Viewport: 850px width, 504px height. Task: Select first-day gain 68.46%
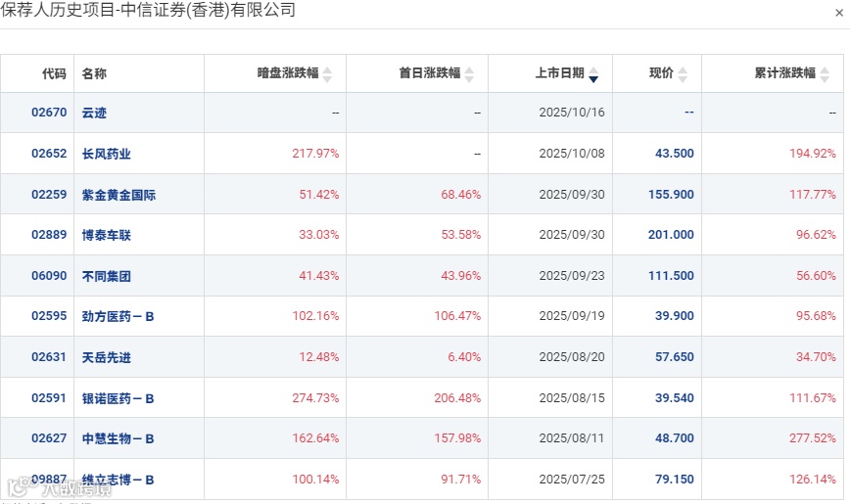click(461, 194)
